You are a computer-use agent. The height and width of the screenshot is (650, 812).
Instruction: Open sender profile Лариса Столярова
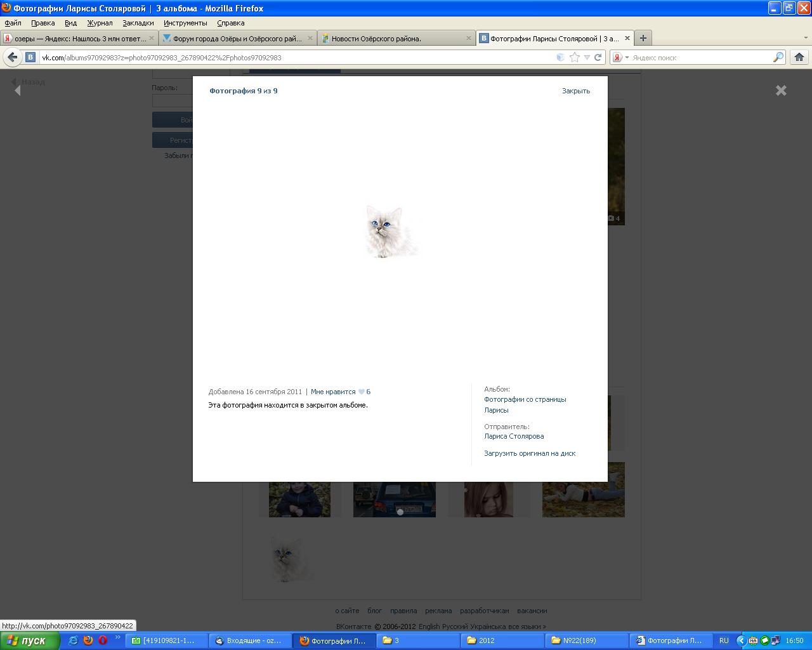coord(514,436)
